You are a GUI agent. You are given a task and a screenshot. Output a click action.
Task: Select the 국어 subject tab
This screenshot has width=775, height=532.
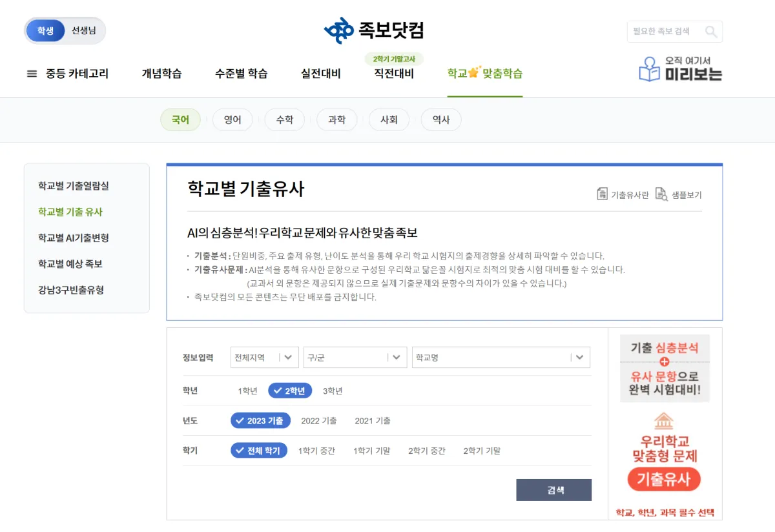tap(180, 119)
